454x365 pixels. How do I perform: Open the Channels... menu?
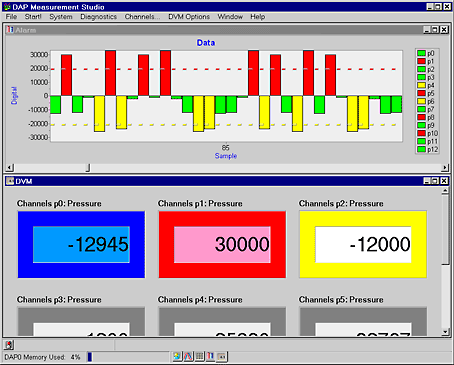tap(142, 17)
